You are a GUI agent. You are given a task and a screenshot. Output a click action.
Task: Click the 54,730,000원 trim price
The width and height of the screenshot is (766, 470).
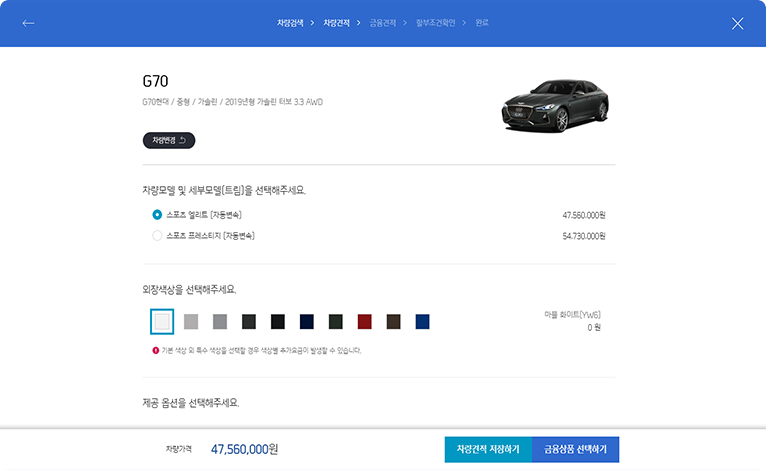584,236
